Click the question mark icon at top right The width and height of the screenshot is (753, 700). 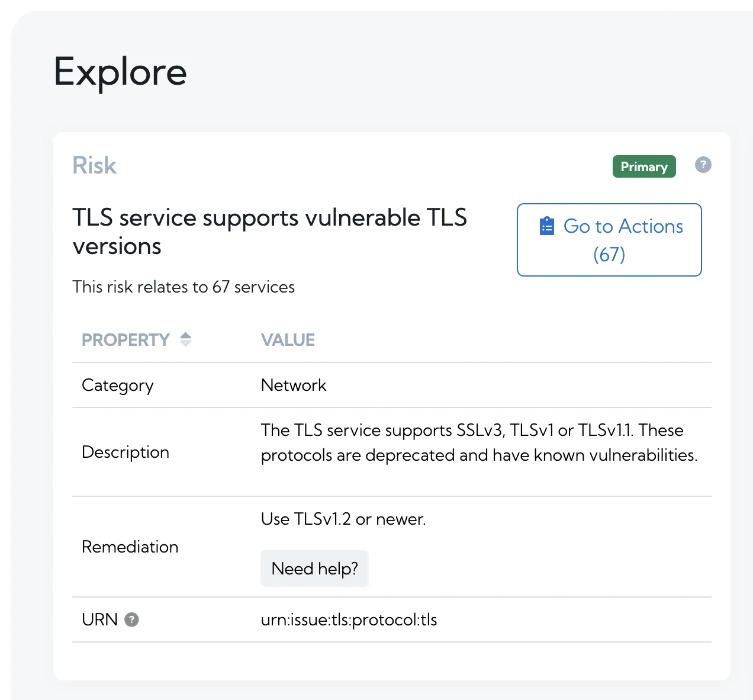click(703, 165)
